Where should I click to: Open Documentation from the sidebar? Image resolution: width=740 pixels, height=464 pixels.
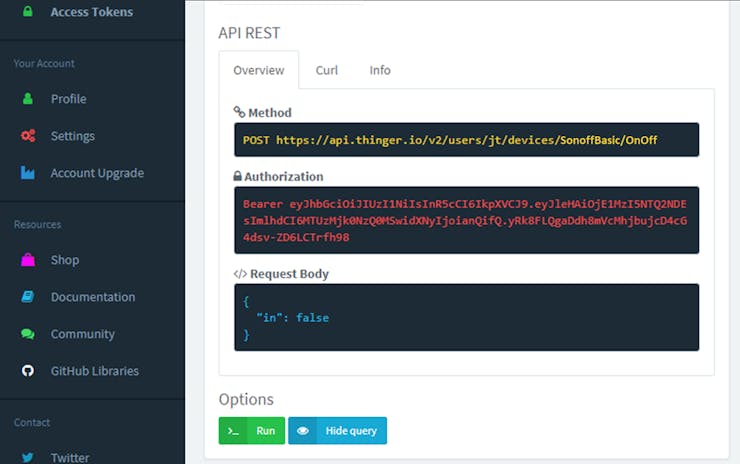click(93, 297)
